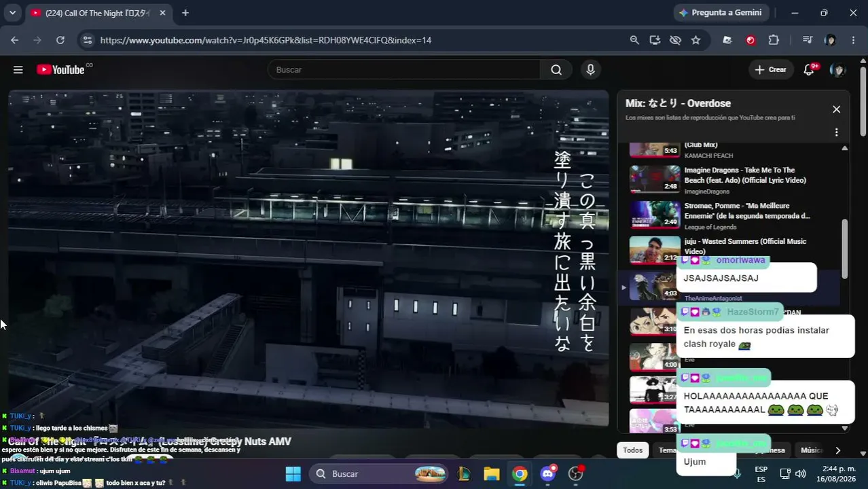The height and width of the screenshot is (489, 868).
Task: Open the Crear menu
Action: pyautogui.click(x=770, y=69)
